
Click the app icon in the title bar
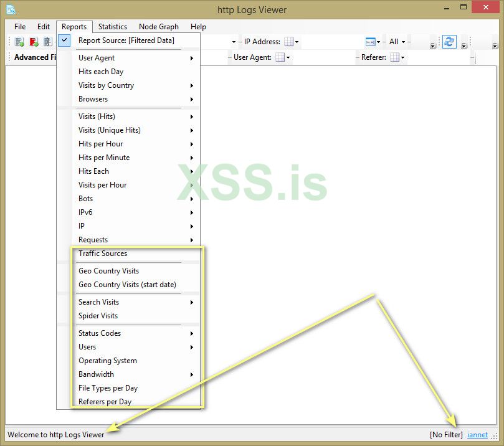tap(11, 9)
